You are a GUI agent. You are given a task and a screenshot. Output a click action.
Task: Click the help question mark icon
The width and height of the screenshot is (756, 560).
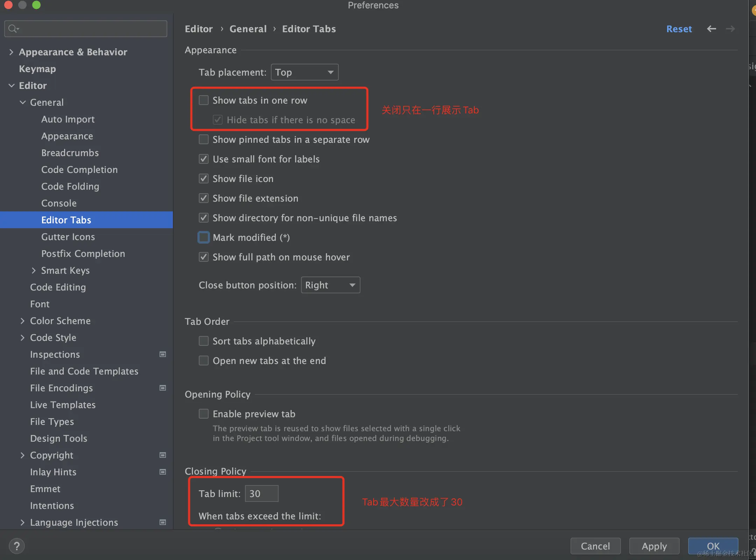coord(16,546)
